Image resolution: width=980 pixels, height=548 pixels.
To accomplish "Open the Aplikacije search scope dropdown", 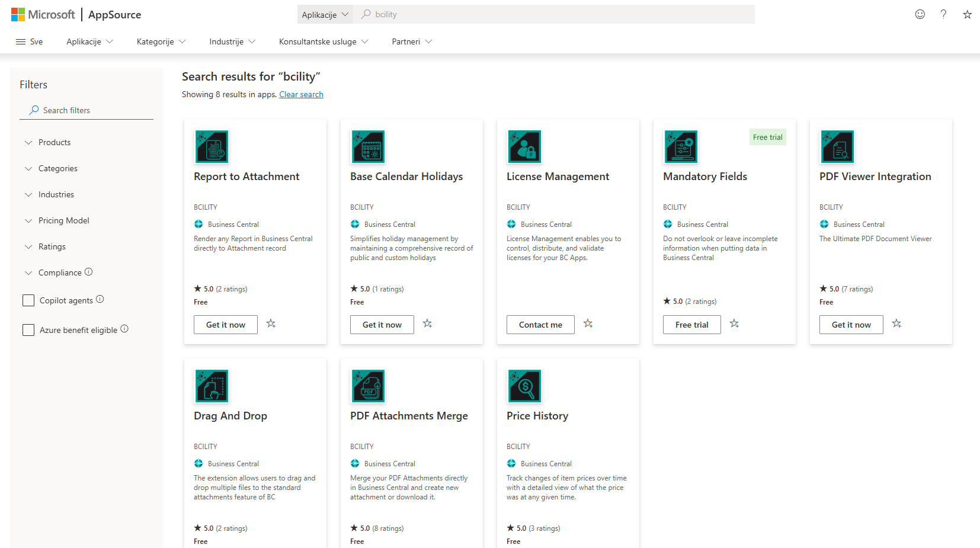I will 325,14.
